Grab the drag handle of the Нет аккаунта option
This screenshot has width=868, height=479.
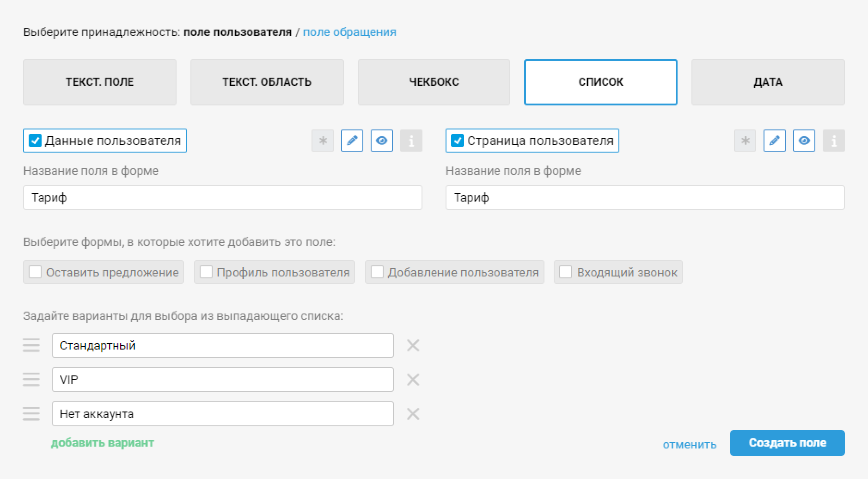31,414
